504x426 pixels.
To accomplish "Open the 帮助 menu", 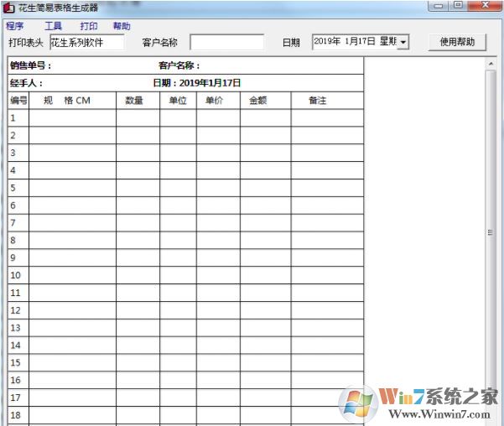I will pyautogui.click(x=122, y=26).
